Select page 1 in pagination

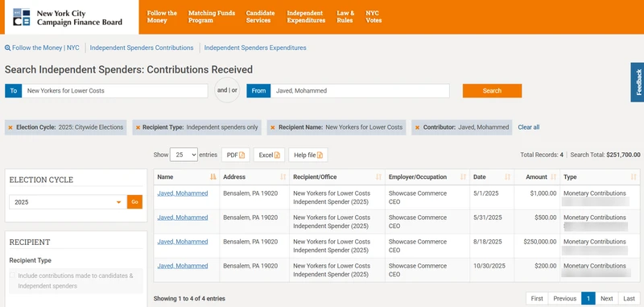click(588, 298)
